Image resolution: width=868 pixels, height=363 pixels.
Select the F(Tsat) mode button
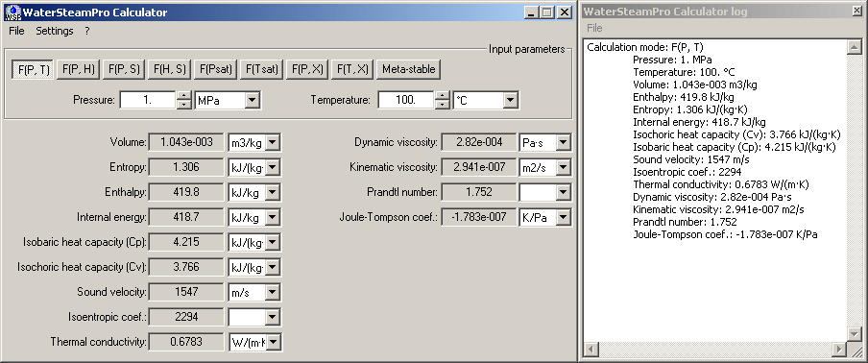click(262, 70)
